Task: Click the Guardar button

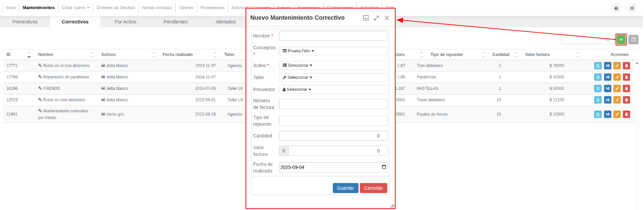Action: (x=345, y=188)
